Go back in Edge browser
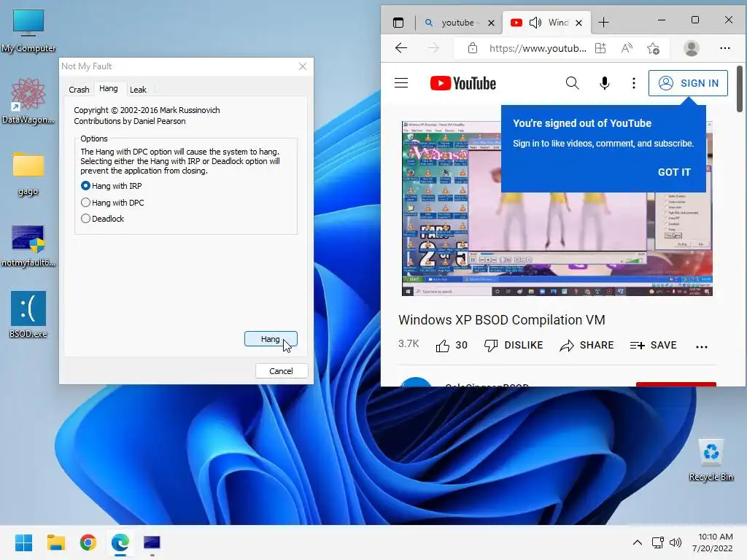Viewport: 747px width, 560px height. [401, 48]
